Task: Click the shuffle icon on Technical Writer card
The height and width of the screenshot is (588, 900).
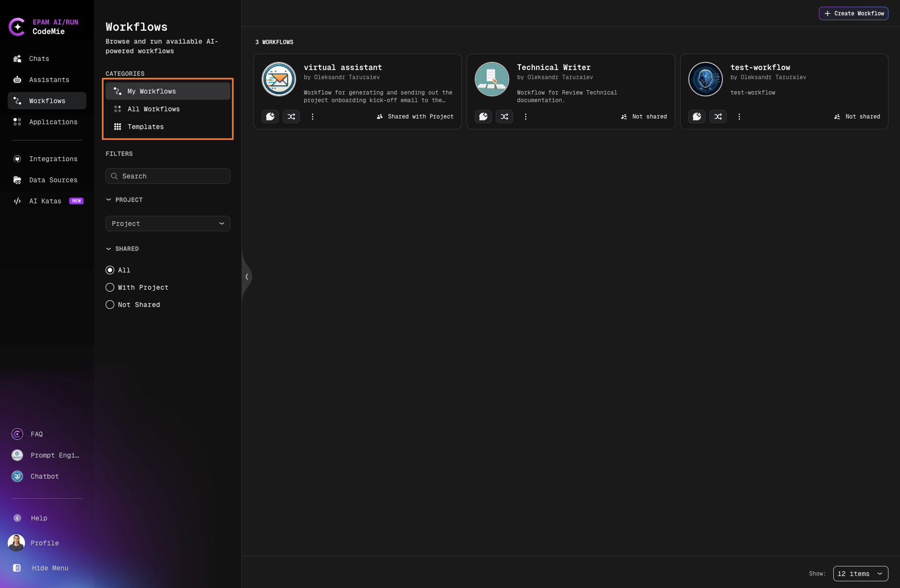Action: pyautogui.click(x=504, y=117)
